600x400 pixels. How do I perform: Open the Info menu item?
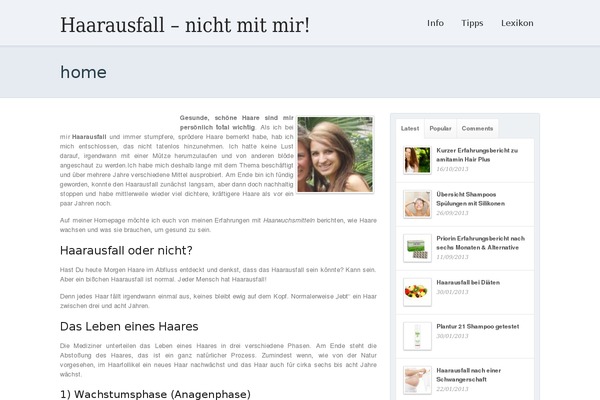click(435, 23)
